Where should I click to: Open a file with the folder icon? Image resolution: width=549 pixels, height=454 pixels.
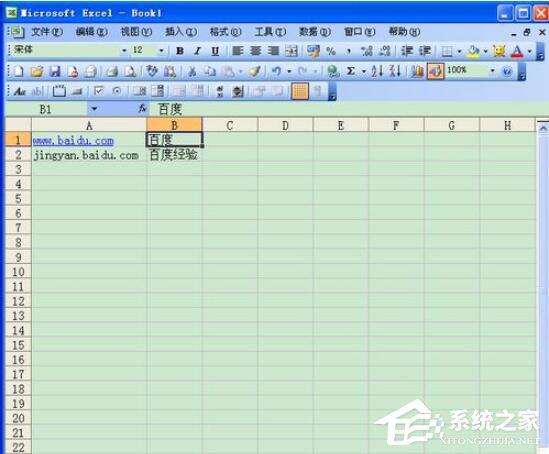(x=37, y=71)
